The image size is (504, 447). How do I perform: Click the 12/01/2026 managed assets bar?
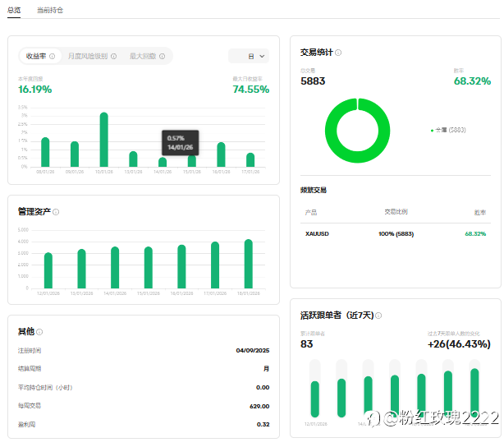click(x=48, y=270)
